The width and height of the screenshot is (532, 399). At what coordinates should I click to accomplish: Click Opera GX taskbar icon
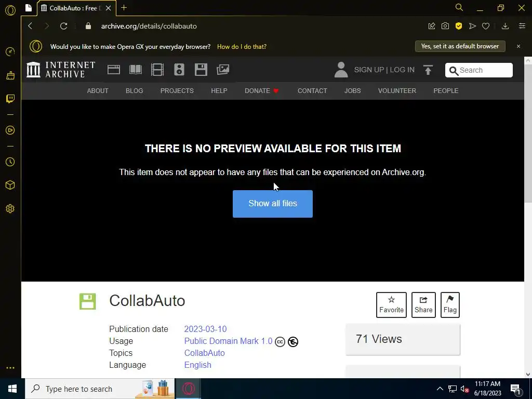pos(188,389)
